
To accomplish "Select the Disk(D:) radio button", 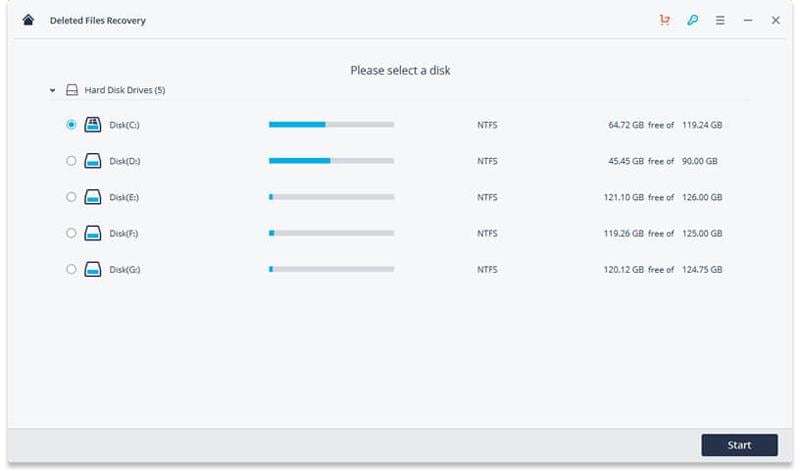I will tap(70, 161).
